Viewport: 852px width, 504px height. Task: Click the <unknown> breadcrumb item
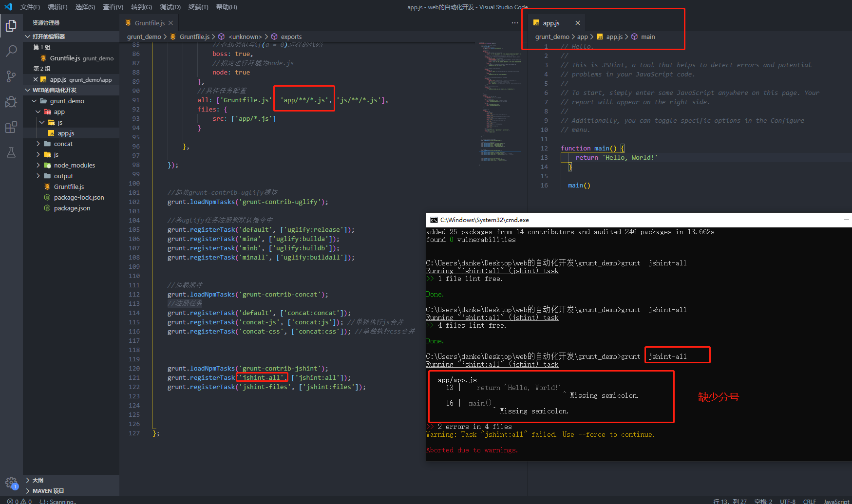pos(245,37)
